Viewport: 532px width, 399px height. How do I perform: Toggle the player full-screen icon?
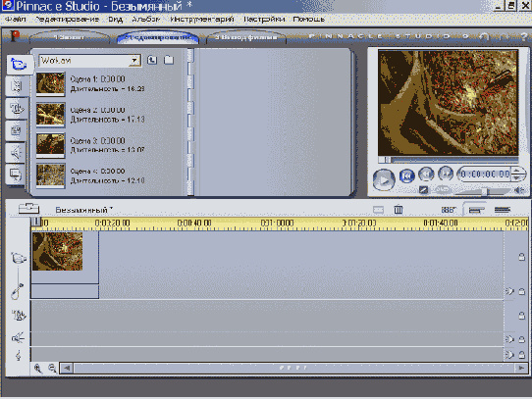pos(423,190)
